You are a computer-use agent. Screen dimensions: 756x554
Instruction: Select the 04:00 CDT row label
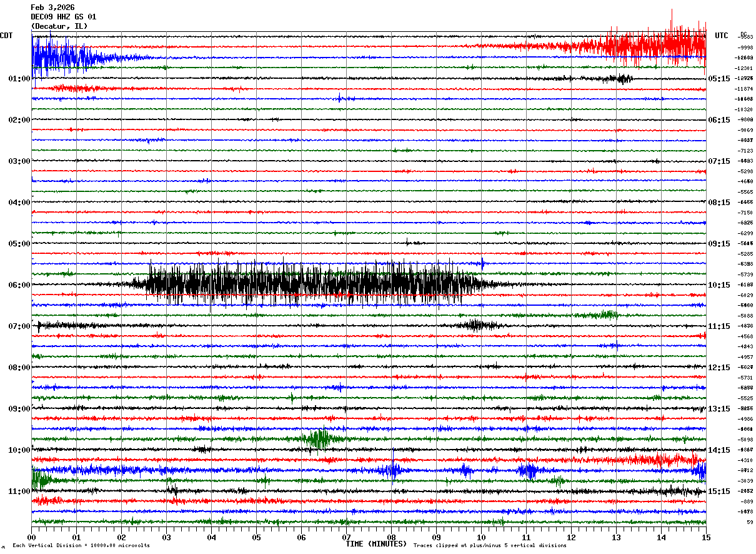point(19,203)
